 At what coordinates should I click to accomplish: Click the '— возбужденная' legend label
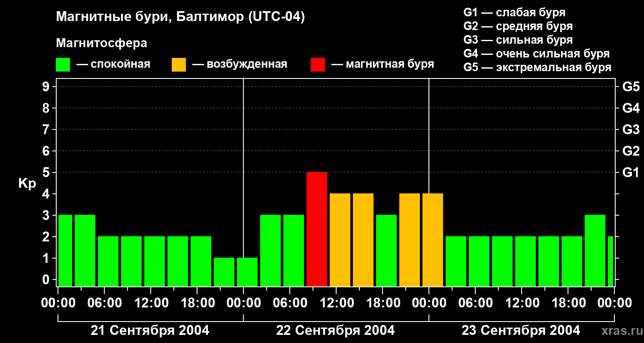tap(240, 65)
